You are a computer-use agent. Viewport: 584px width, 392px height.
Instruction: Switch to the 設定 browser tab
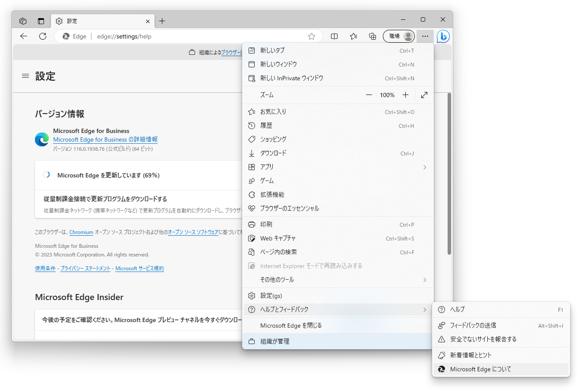[86, 21]
